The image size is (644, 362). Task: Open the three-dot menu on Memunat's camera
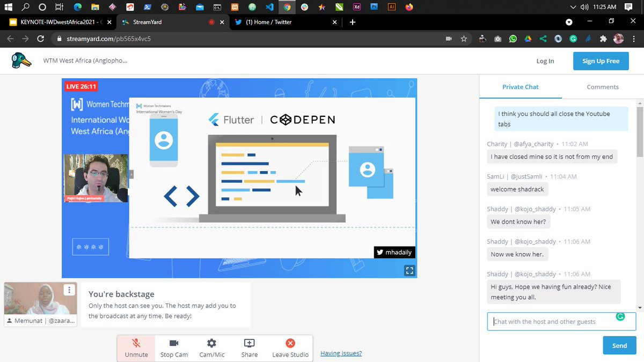69,290
